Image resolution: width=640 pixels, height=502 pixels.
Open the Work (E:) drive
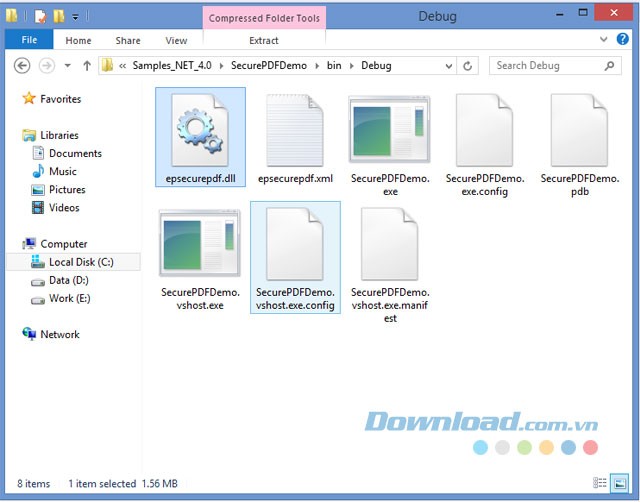pos(69,298)
